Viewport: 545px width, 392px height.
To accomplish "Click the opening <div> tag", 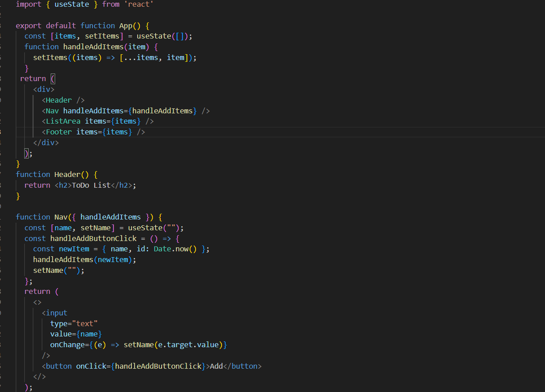I will 44,89.
